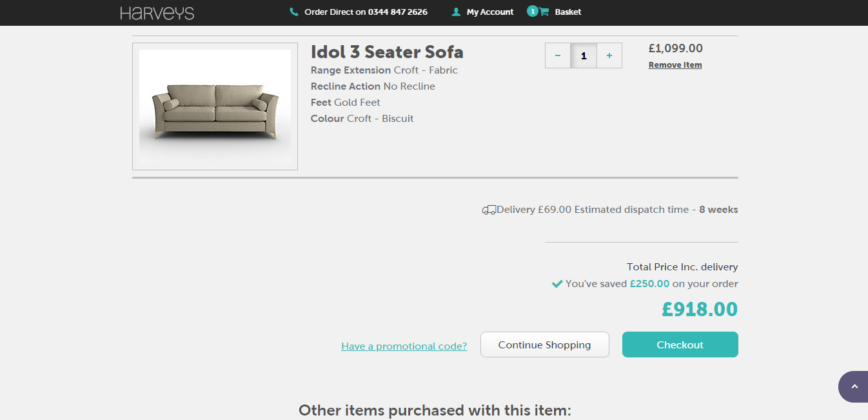Click the scroll-to-top arrow button
Image resolution: width=868 pixels, height=420 pixels.
[x=854, y=386]
